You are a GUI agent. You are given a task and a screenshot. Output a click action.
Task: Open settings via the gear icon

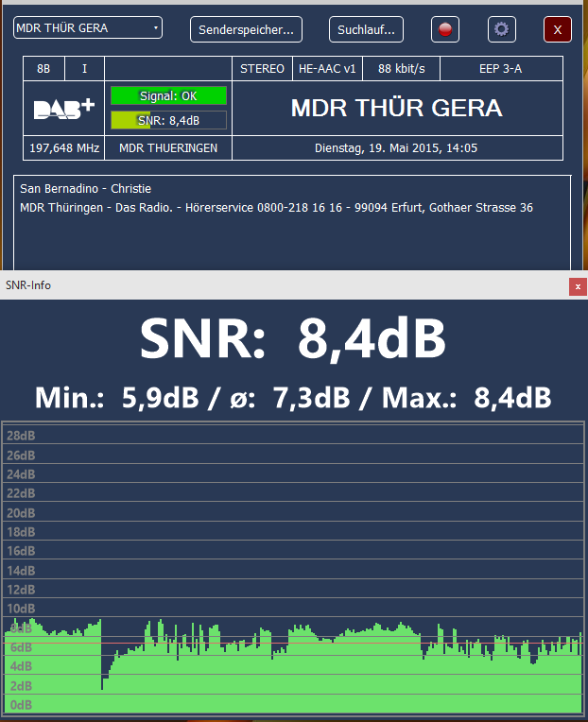pos(501,29)
